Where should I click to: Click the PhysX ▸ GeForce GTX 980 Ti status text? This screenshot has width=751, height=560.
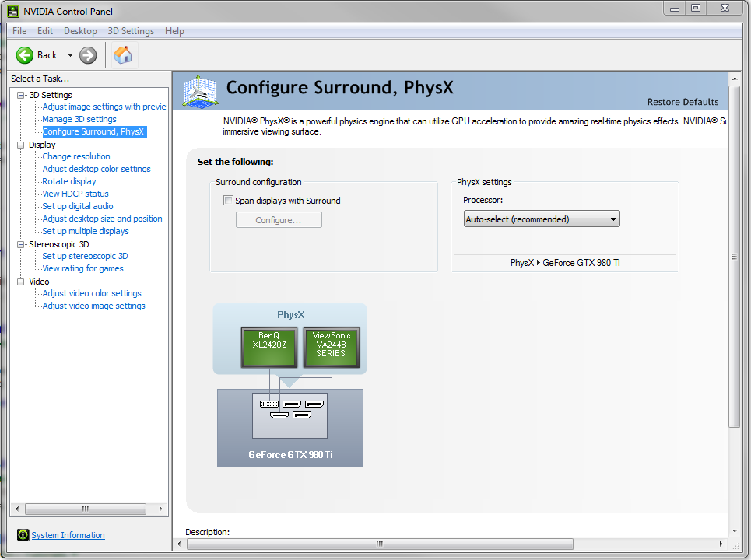click(x=565, y=263)
